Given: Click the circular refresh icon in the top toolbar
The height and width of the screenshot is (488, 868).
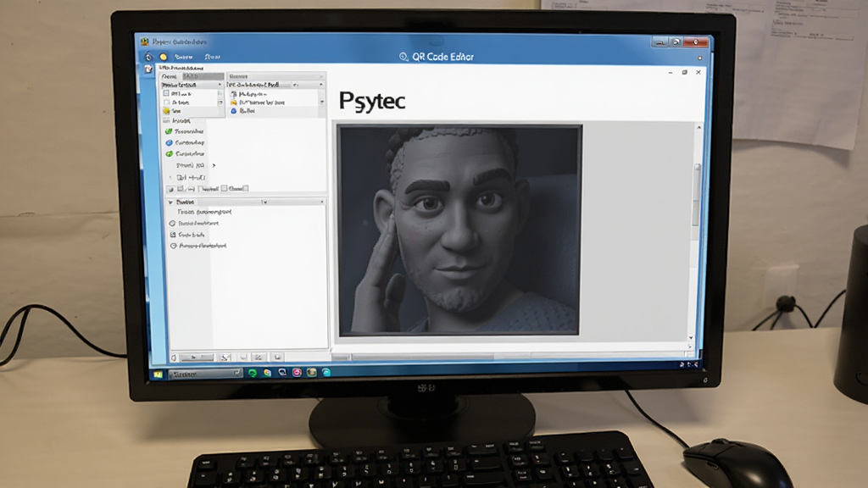Looking at the screenshot, I should click(148, 57).
